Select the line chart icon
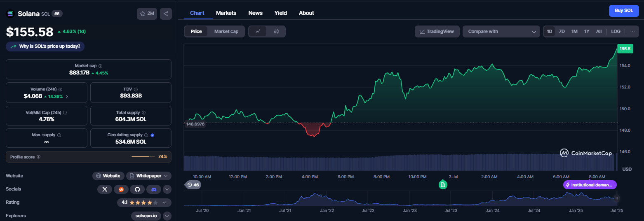 coord(258,31)
